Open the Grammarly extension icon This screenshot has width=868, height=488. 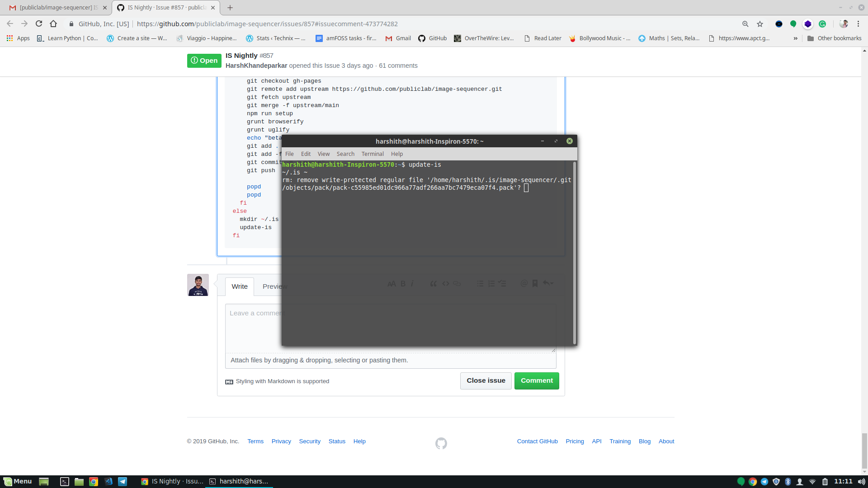pos(822,24)
